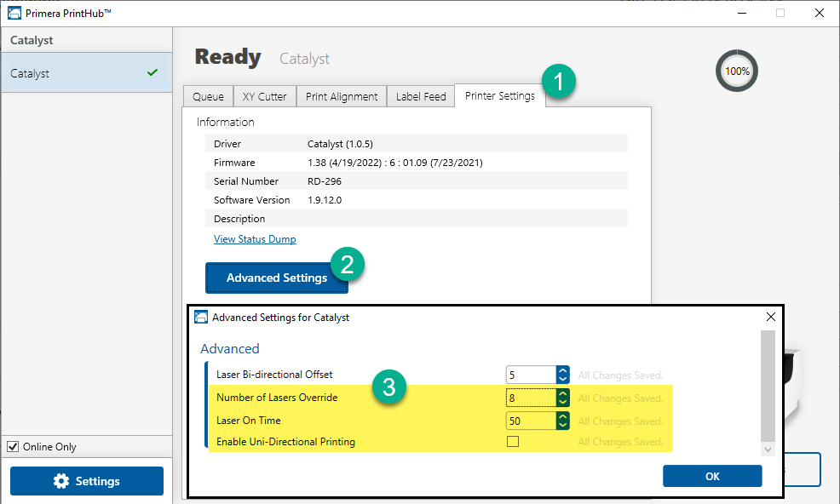Click the Primera PrintHub app icon
Screen dimensions: 840x504
[x=14, y=13]
